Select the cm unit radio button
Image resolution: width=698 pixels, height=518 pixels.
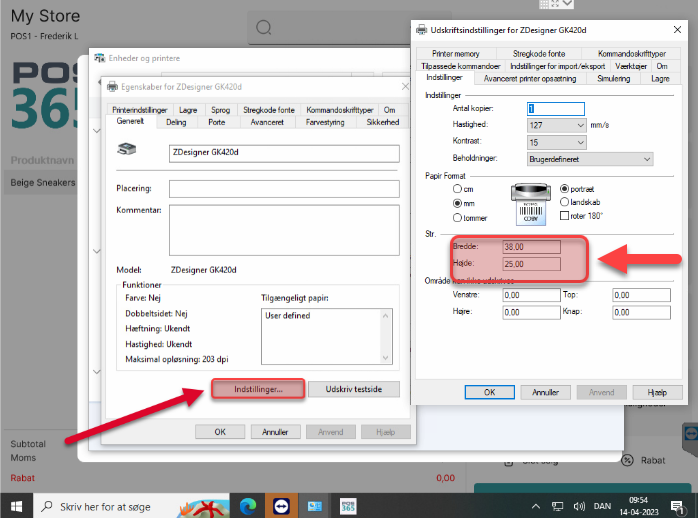457,189
